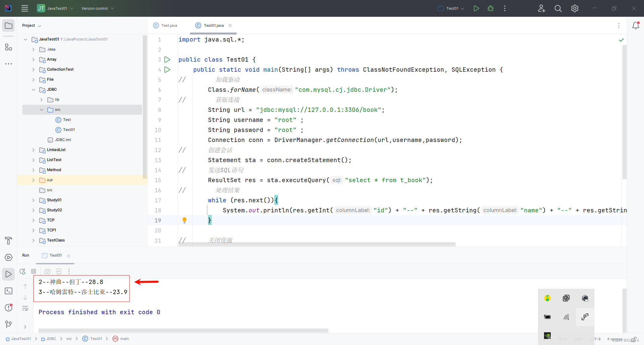Viewport: 644px width, 345px height.
Task: Click JavaTest01 breadcrumb in status bar
Action: click(18, 339)
